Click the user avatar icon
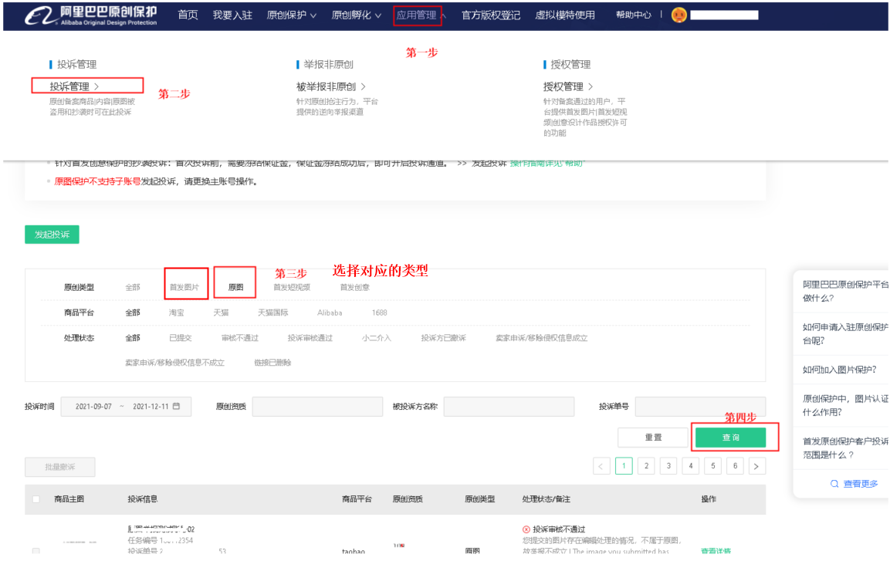 (x=678, y=15)
